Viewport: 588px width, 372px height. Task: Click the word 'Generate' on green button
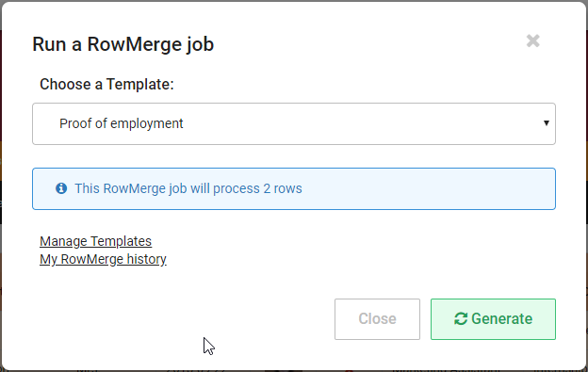pyautogui.click(x=501, y=319)
